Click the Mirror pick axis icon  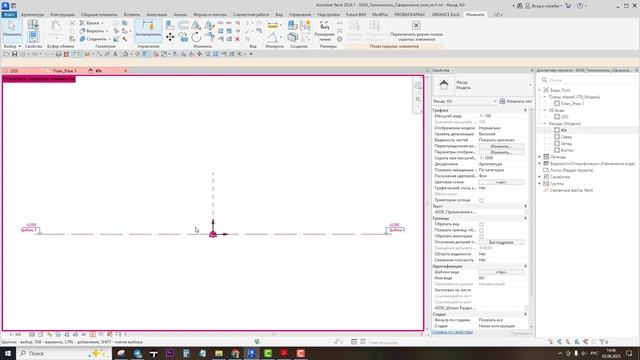coord(196,25)
